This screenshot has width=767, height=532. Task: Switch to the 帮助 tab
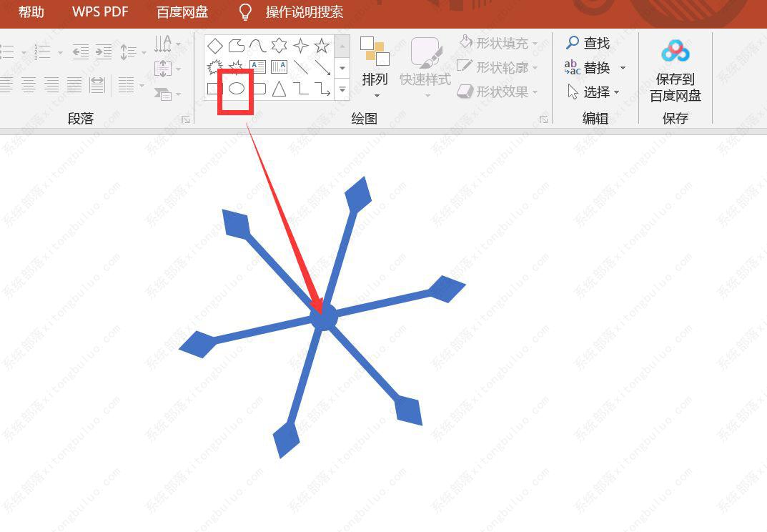31,11
